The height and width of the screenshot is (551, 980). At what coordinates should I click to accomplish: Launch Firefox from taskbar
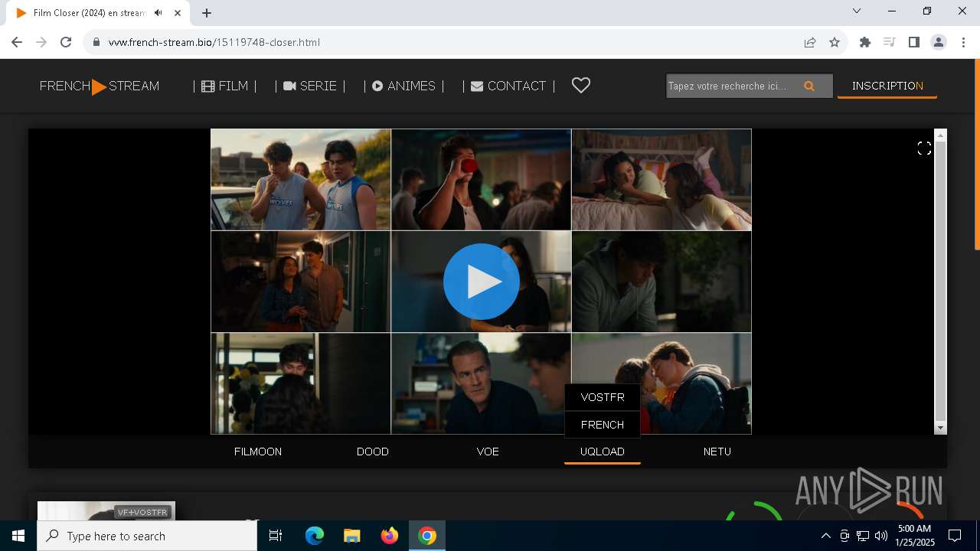[389, 536]
